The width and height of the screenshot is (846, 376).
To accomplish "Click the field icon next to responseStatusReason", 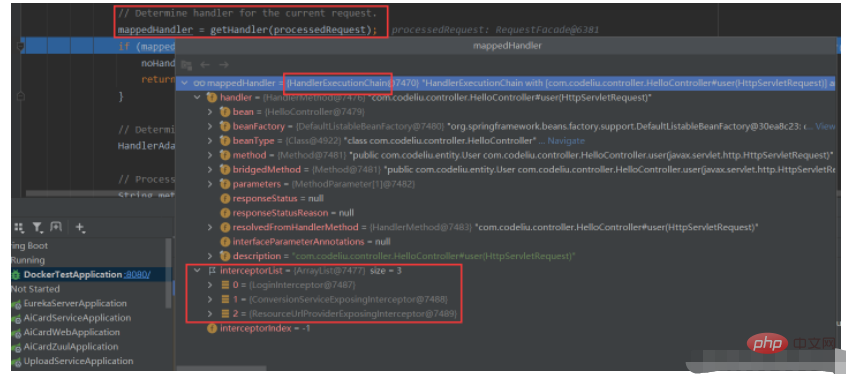I will coord(225,213).
